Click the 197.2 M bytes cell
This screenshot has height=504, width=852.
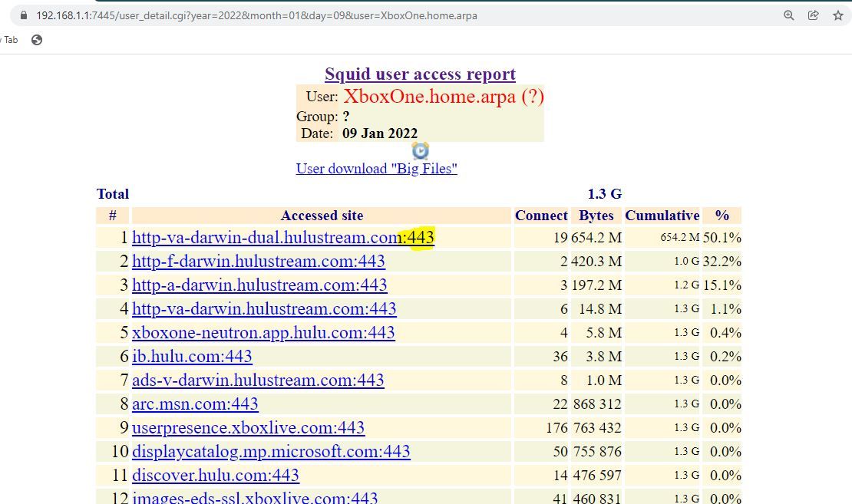pyautogui.click(x=596, y=285)
